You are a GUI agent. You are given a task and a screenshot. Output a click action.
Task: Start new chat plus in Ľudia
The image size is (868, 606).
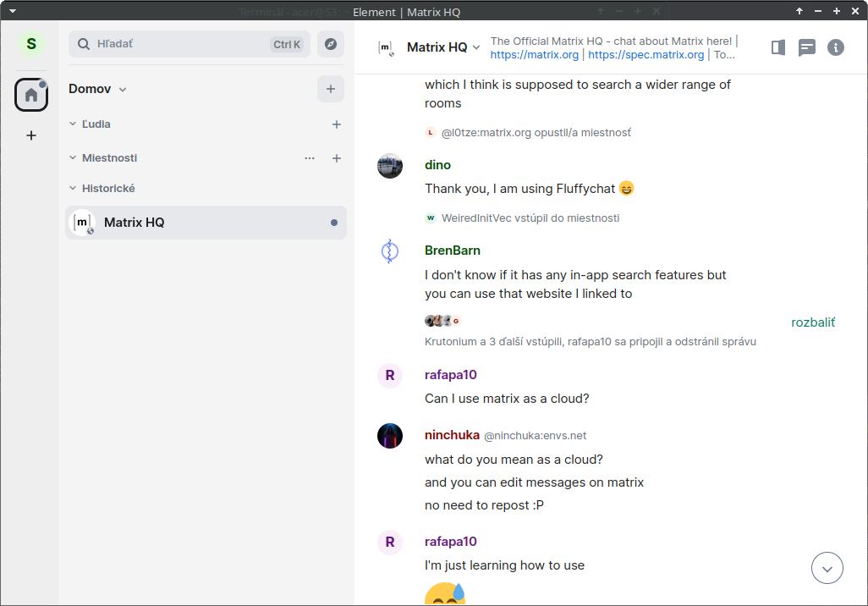tap(336, 124)
